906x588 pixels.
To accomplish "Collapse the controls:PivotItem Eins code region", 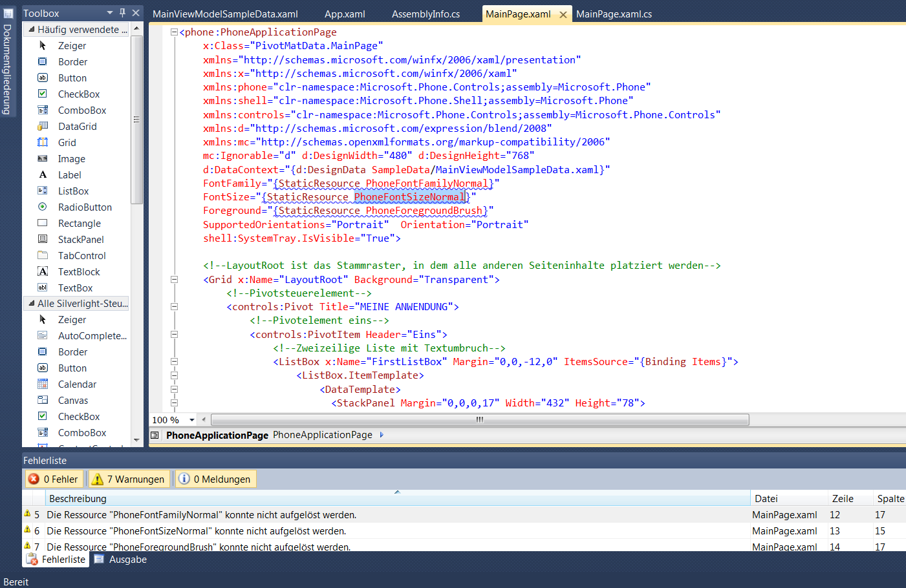I will click(174, 334).
